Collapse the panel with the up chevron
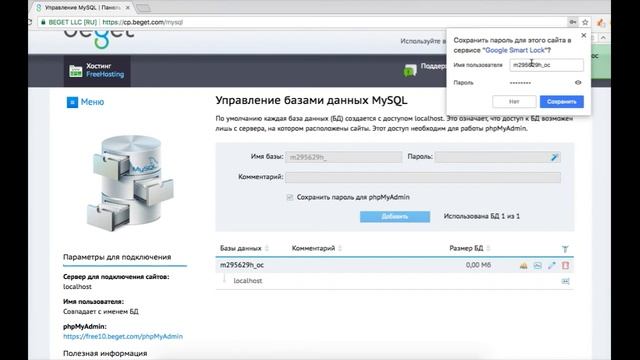 click(x=603, y=37)
